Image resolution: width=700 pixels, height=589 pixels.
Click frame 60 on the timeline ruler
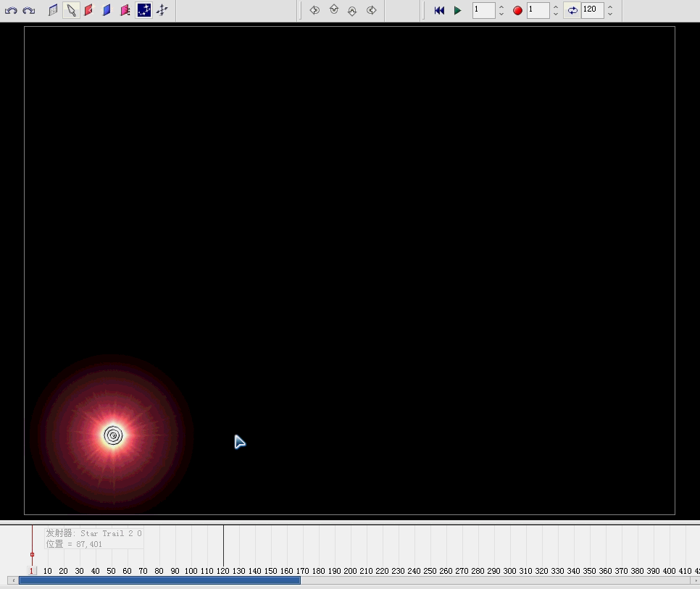128,571
